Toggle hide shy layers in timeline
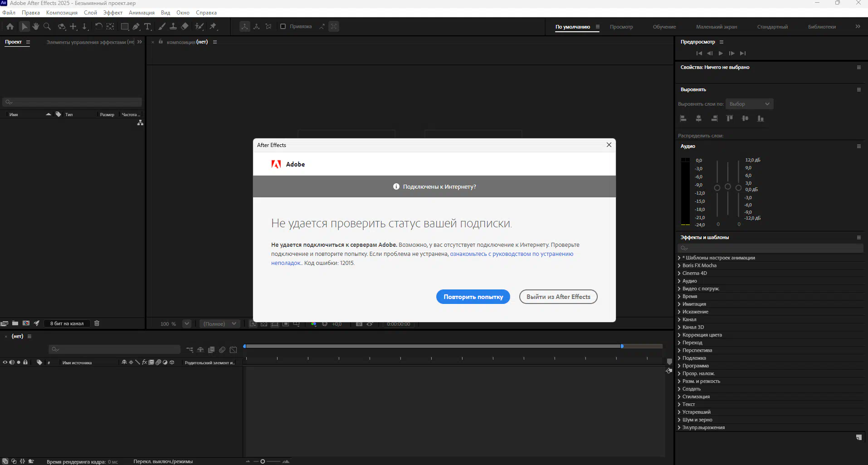The image size is (868, 465). pyautogui.click(x=200, y=350)
